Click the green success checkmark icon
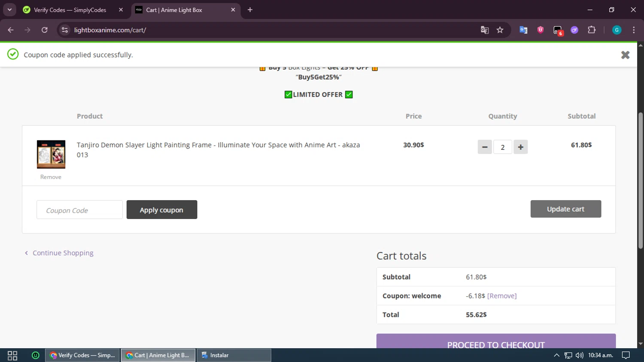The height and width of the screenshot is (362, 644). pyautogui.click(x=13, y=54)
